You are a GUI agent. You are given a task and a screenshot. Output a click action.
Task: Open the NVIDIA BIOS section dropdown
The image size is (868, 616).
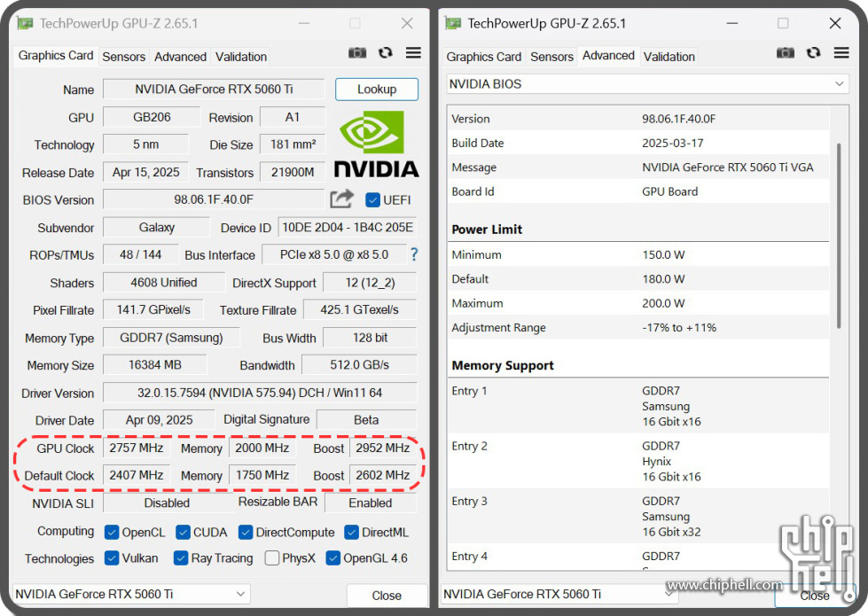pyautogui.click(x=647, y=84)
